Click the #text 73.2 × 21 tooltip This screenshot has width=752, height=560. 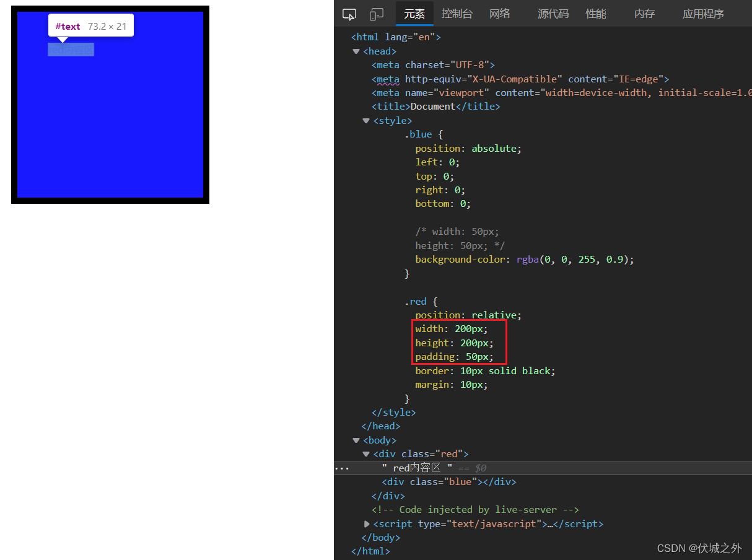pyautogui.click(x=91, y=26)
